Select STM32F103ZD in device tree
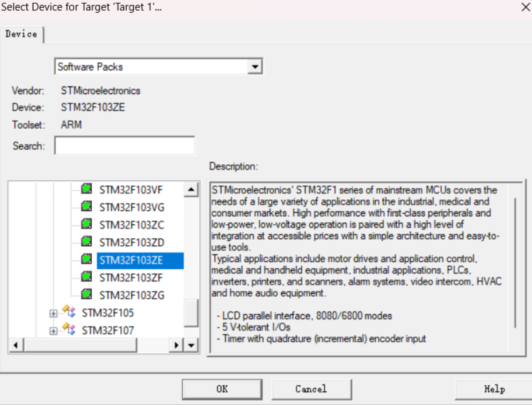532x405 pixels. click(x=132, y=243)
